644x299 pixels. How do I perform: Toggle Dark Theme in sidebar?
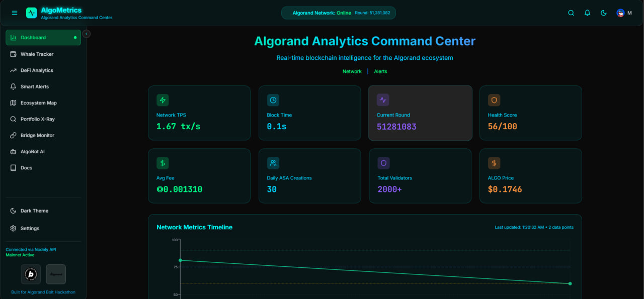43,211
